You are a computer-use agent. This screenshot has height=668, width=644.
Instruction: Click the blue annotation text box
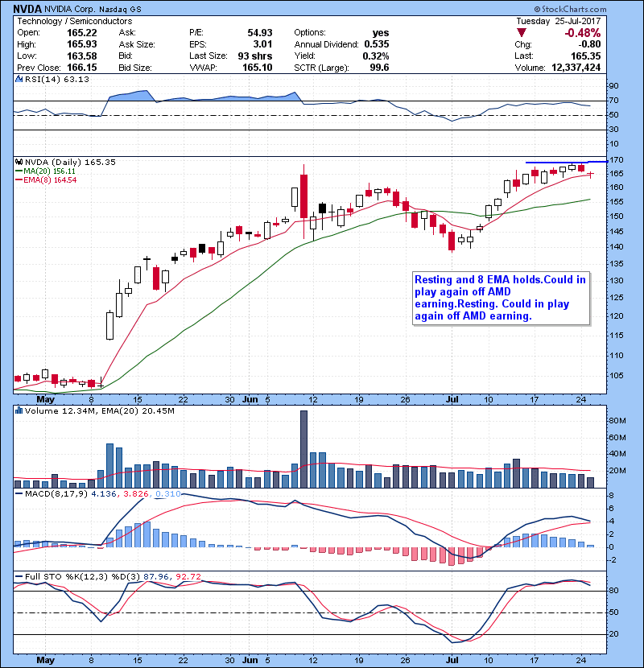click(500, 298)
